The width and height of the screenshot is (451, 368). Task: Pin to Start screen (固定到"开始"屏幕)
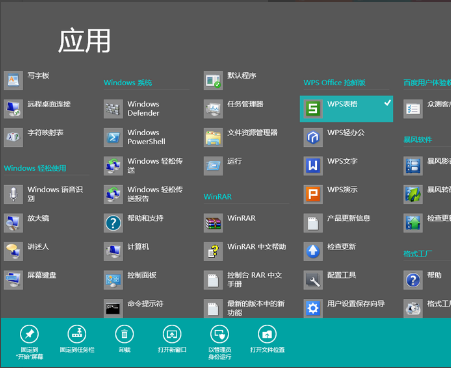(29, 342)
